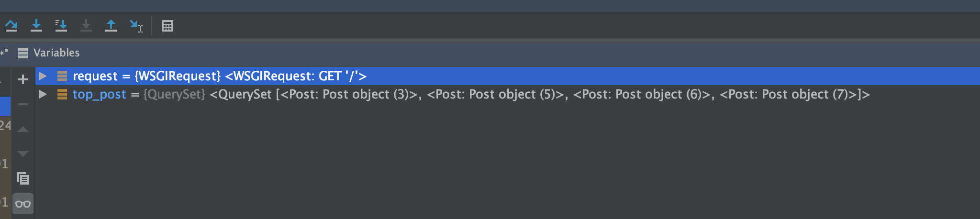Click the restore layout icon beside Variables
This screenshot has height=219, width=980.
(4, 52)
